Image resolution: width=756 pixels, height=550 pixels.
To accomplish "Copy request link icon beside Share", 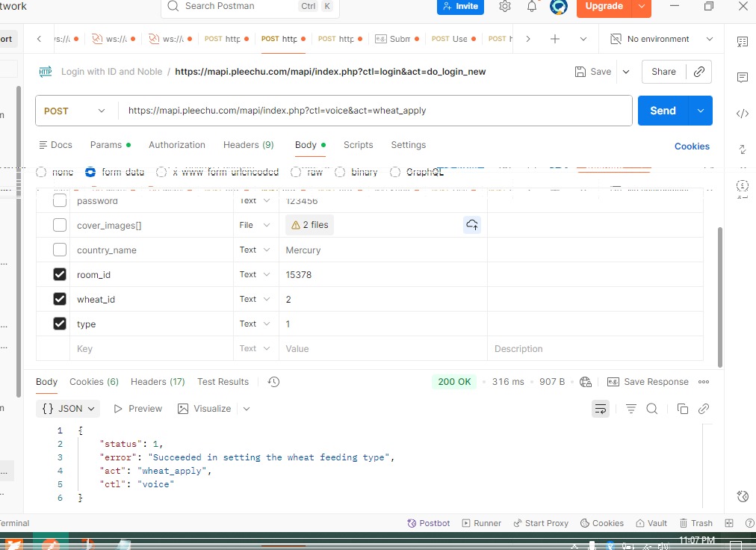I will (x=699, y=72).
